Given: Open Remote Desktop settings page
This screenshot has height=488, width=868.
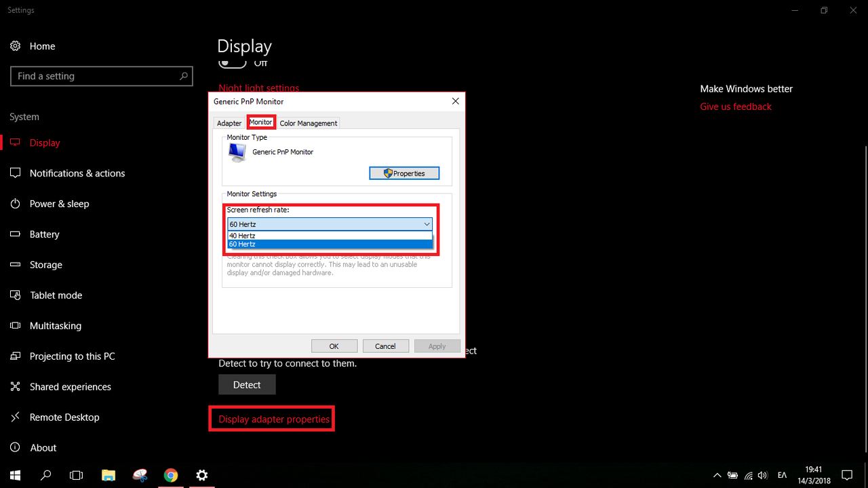Looking at the screenshot, I should coord(64,417).
